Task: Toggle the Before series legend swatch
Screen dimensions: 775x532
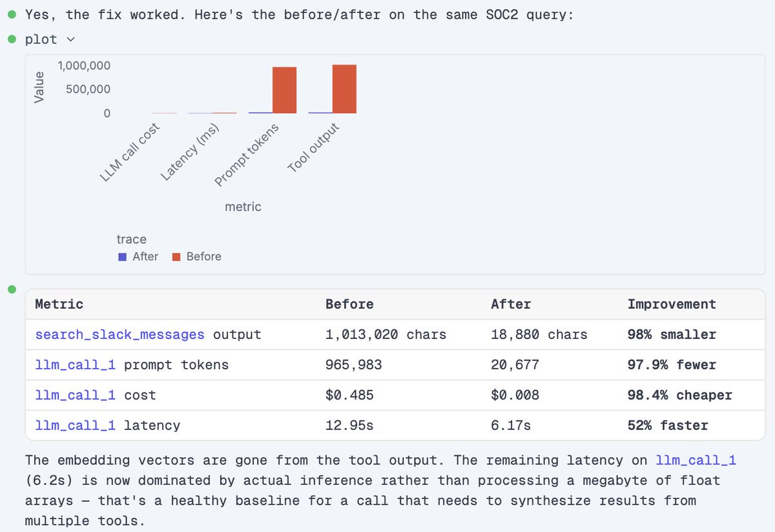Action: click(x=176, y=257)
